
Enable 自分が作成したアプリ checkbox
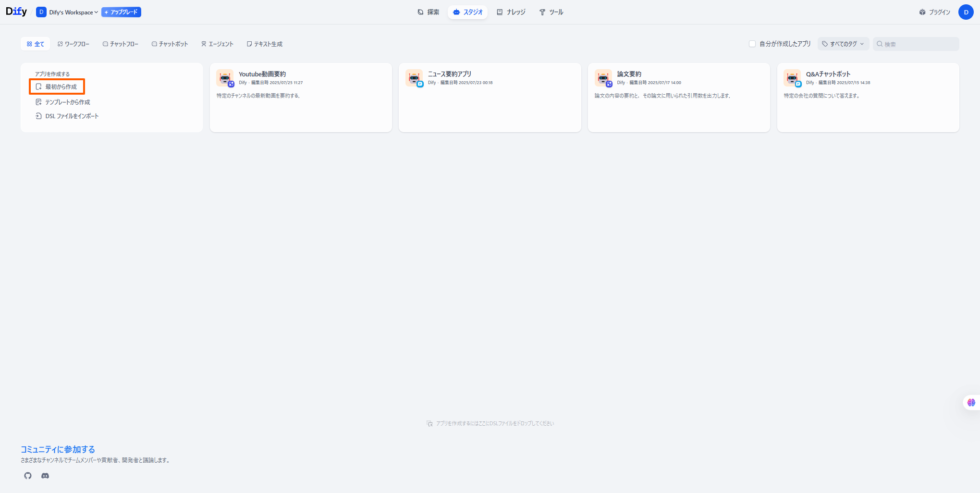(x=752, y=44)
